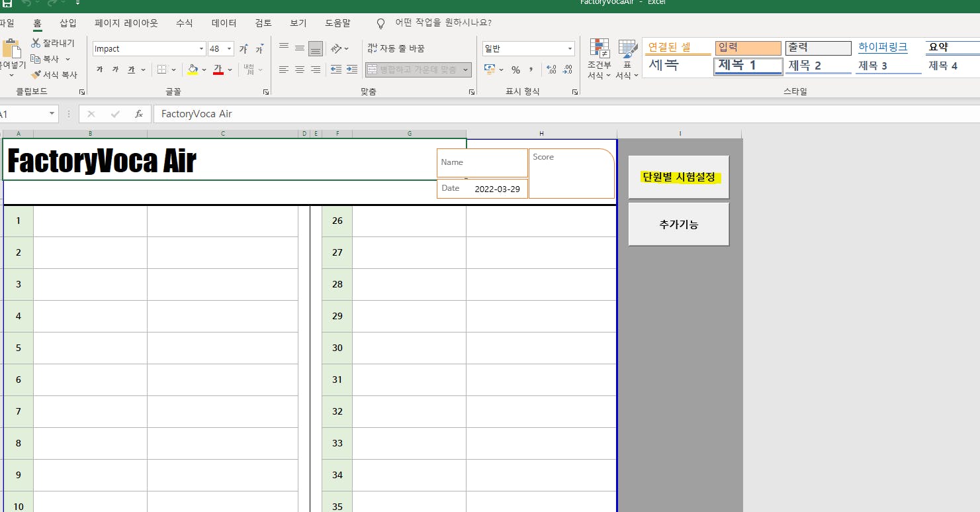The height and width of the screenshot is (512, 980).
Task: Click the center horizontal alignment icon
Action: 300,70
